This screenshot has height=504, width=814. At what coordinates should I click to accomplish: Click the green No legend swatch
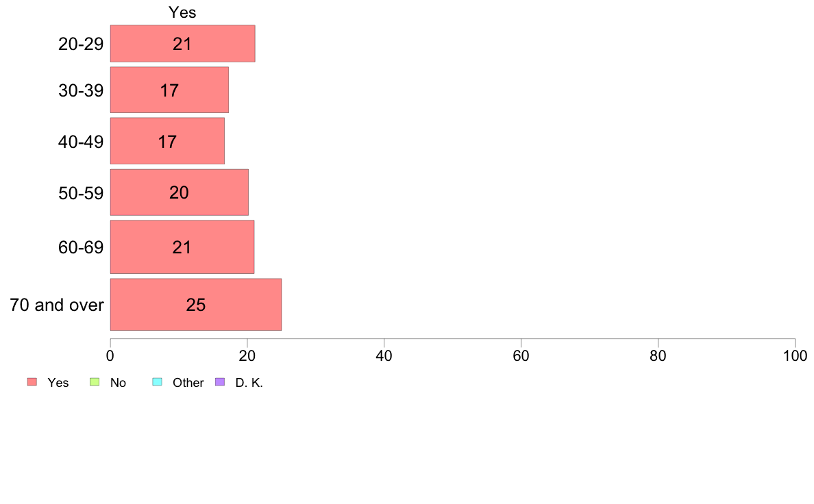tap(95, 382)
